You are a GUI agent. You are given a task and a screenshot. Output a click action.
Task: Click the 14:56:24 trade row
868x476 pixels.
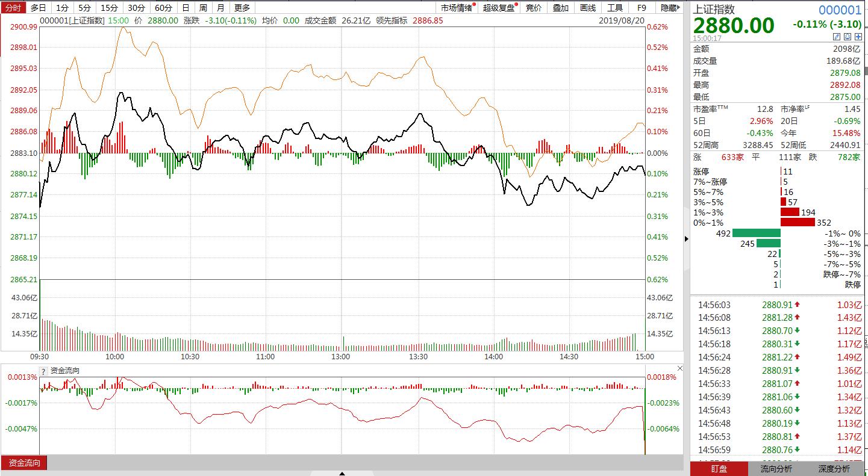777,357
